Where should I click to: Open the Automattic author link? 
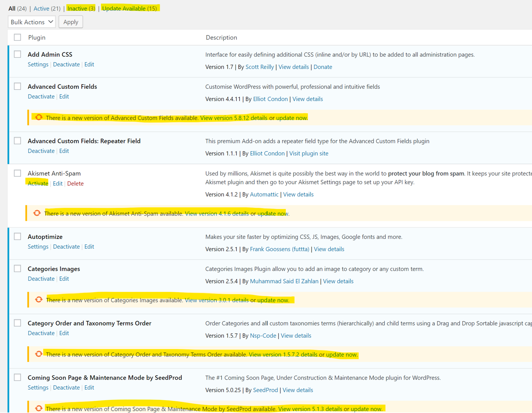click(x=264, y=194)
